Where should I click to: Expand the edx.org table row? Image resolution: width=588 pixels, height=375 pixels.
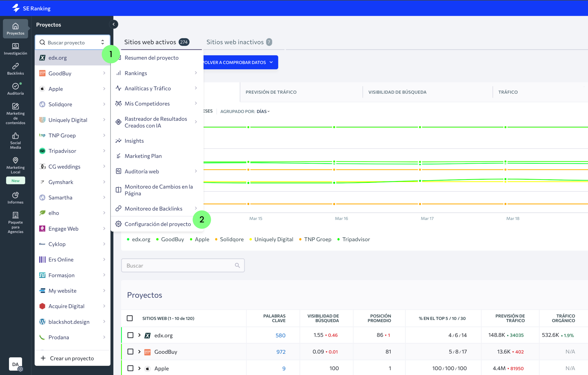point(139,335)
